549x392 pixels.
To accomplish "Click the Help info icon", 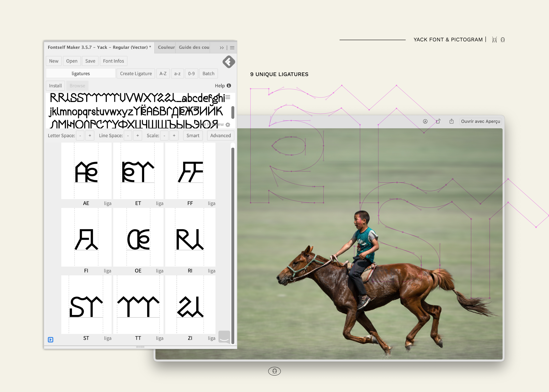I will [x=229, y=86].
